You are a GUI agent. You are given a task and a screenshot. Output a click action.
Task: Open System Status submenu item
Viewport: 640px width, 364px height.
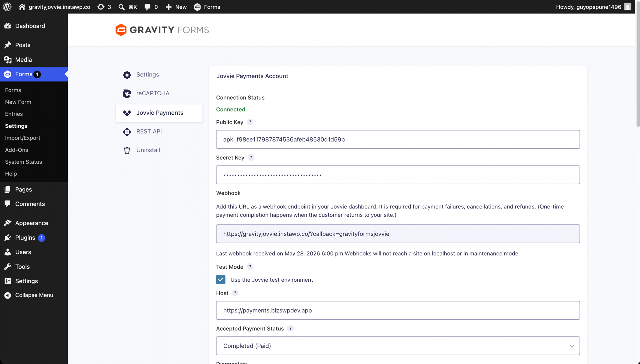click(23, 162)
